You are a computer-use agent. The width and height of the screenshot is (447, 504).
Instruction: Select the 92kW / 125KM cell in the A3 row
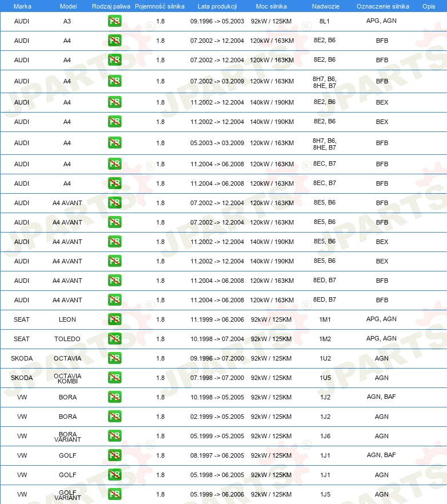271,21
